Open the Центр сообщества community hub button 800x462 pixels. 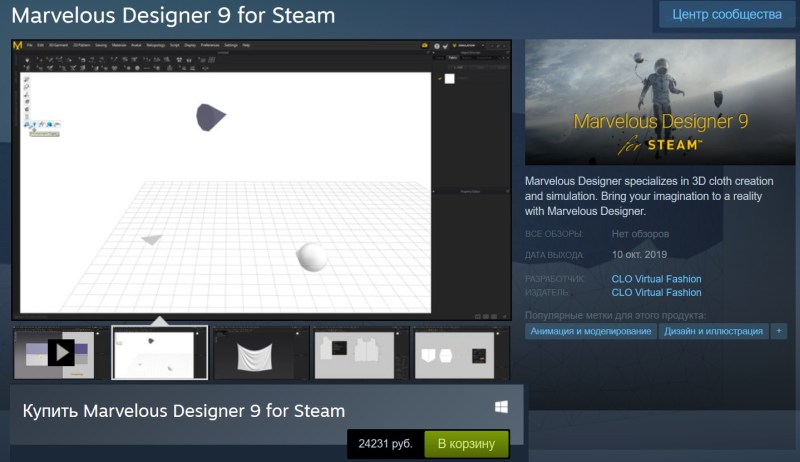727,14
